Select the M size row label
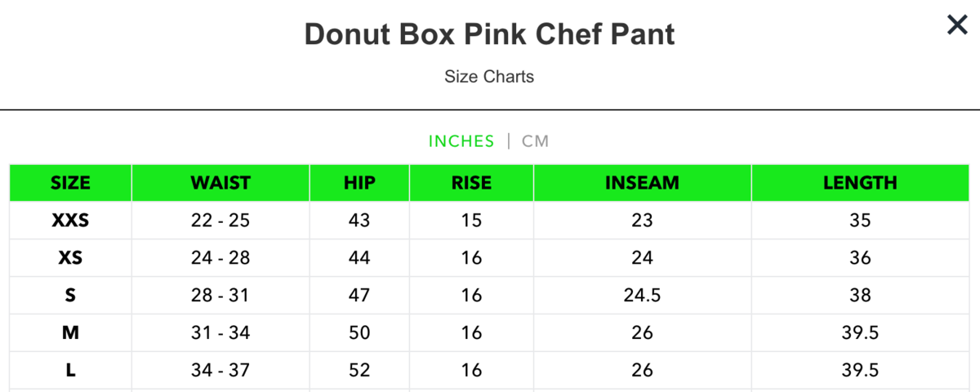 click(71, 333)
